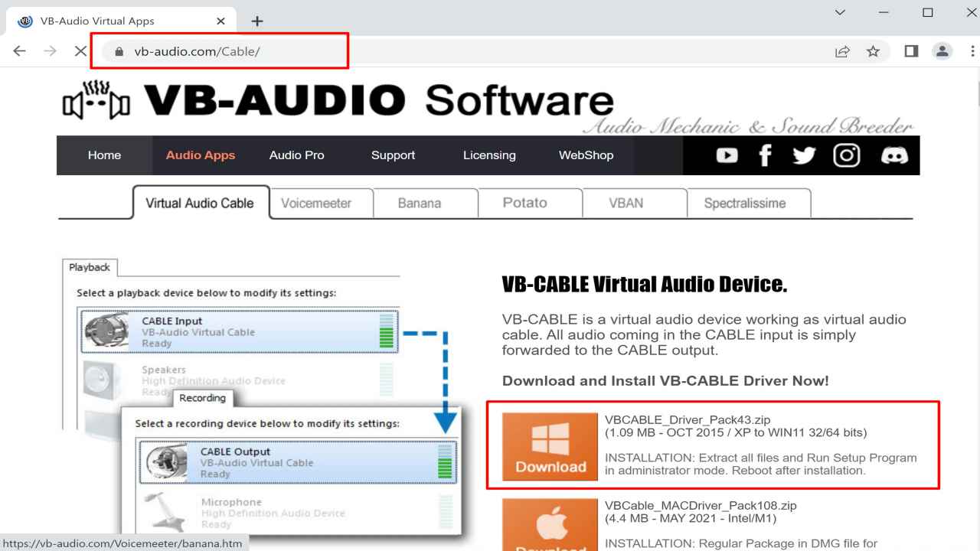
Task: Click the Facebook icon in header
Action: (765, 155)
